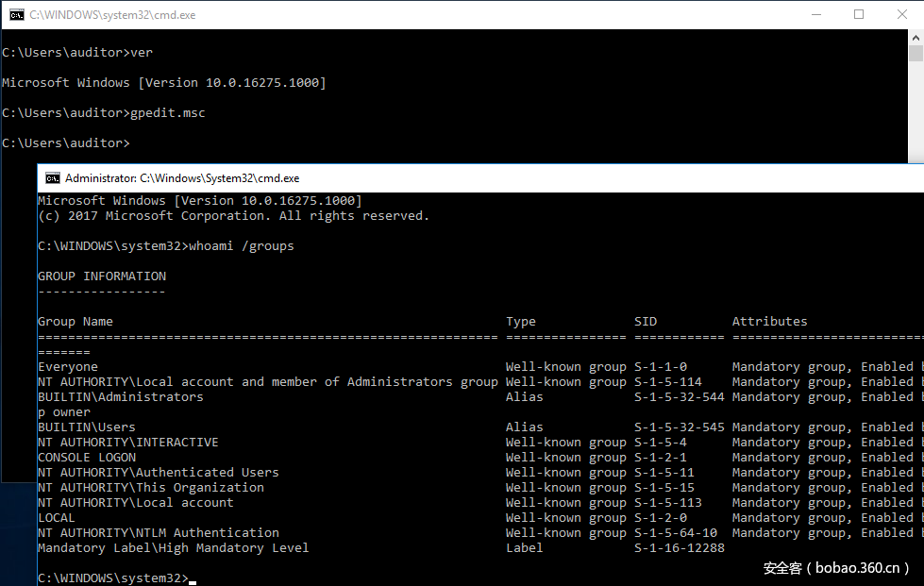This screenshot has height=586, width=924.
Task: Click the 'Attributes' column header text
Action: (769, 322)
